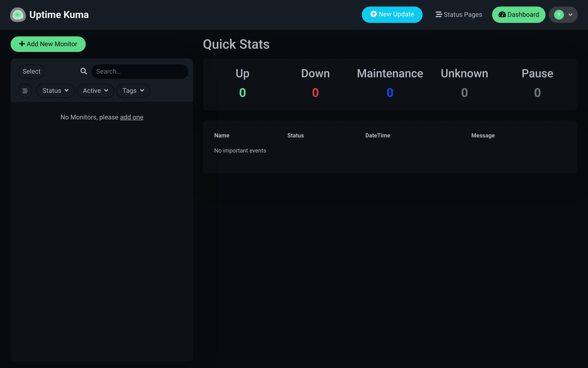Open the Uptime Kuma title link
The width and height of the screenshot is (588, 368).
click(x=59, y=15)
